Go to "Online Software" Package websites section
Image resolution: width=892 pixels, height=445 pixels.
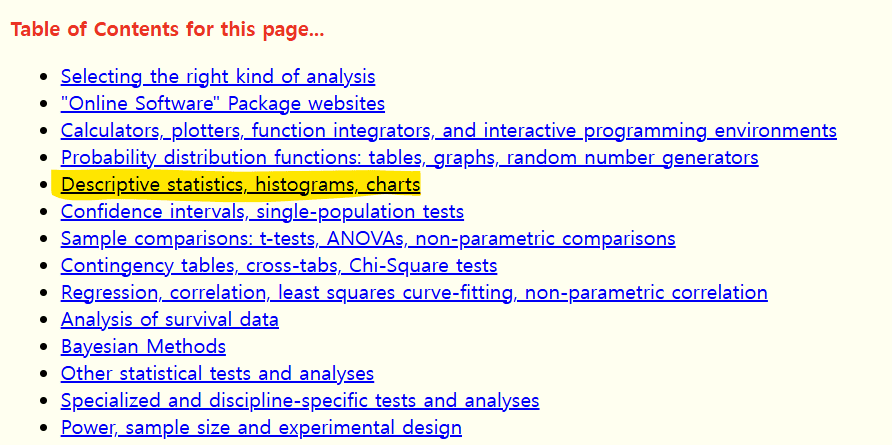tap(222, 104)
